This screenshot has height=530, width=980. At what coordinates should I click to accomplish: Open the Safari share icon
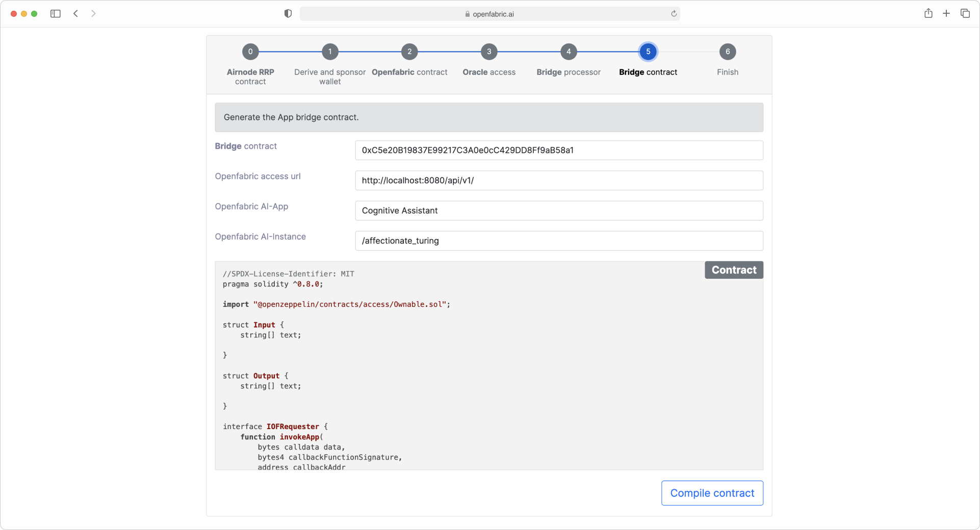(929, 13)
